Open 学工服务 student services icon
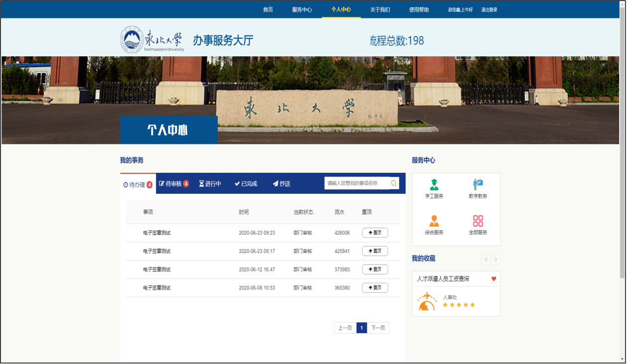627x364 pixels. pyautogui.click(x=434, y=185)
